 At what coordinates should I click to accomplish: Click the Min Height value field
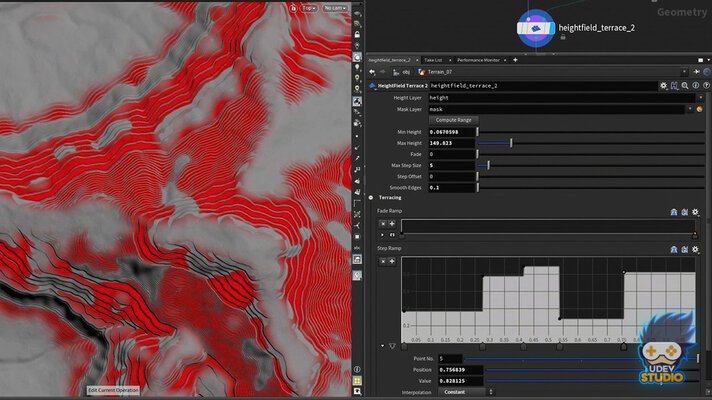point(450,132)
